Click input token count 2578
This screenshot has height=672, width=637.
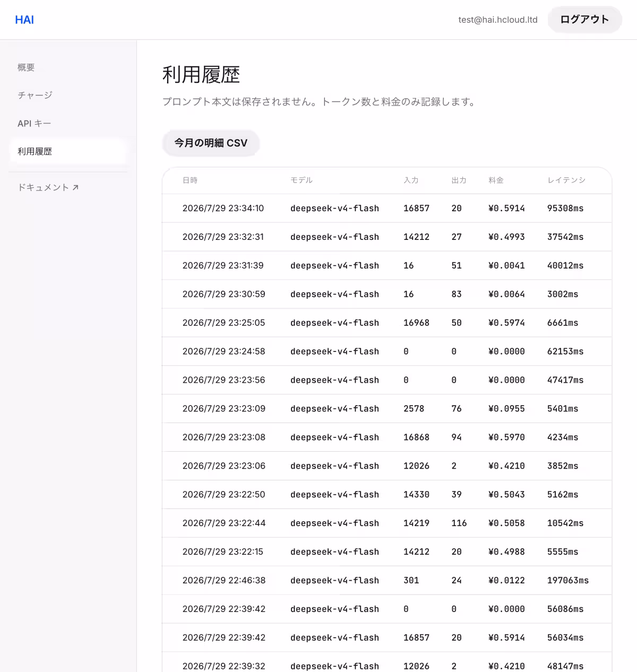coord(414,409)
